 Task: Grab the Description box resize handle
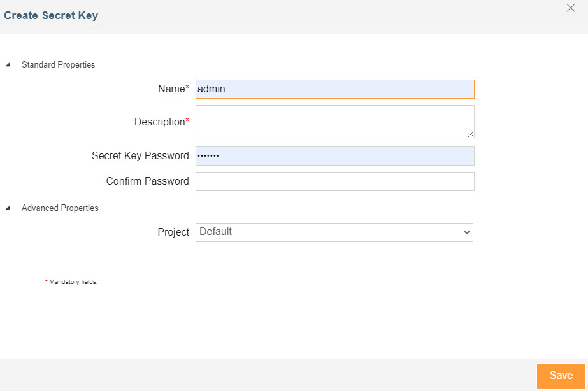[x=471, y=134]
